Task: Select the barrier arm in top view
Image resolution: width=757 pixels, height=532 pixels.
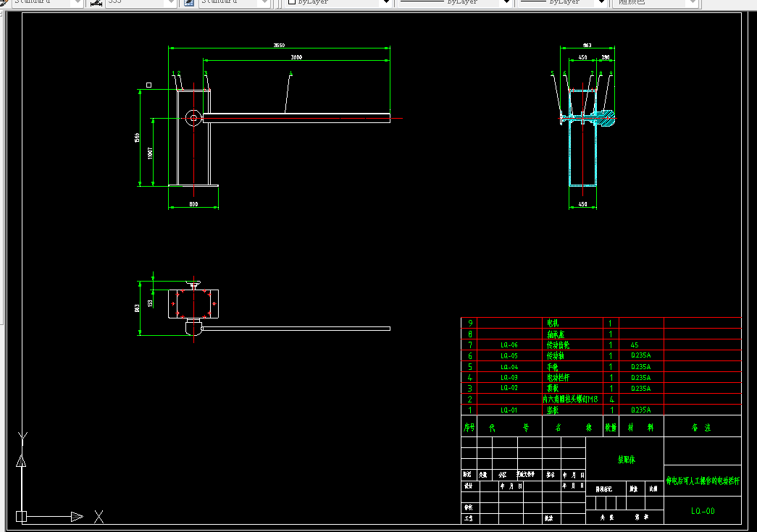Action: [296, 329]
